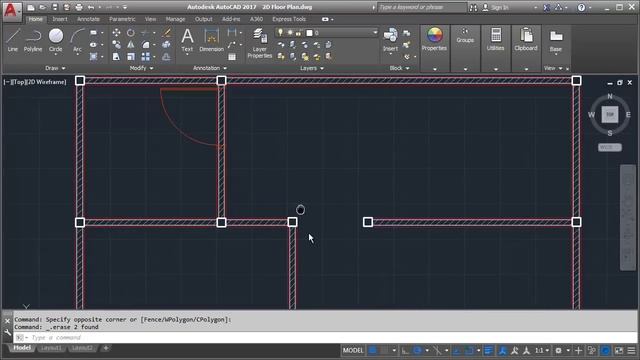Expand the Annotation panel
The height and width of the screenshot is (360, 640).
tap(210, 68)
